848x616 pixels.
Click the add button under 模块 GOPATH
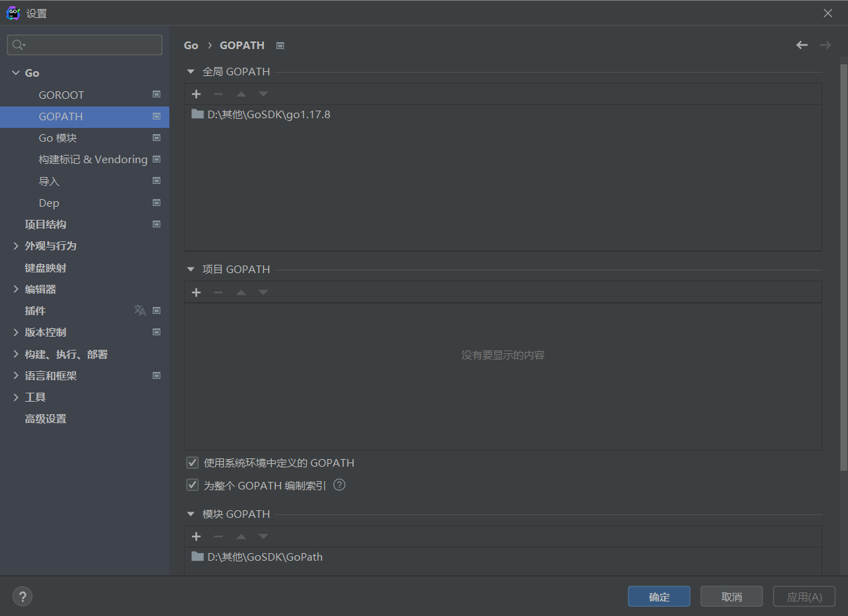[196, 536]
